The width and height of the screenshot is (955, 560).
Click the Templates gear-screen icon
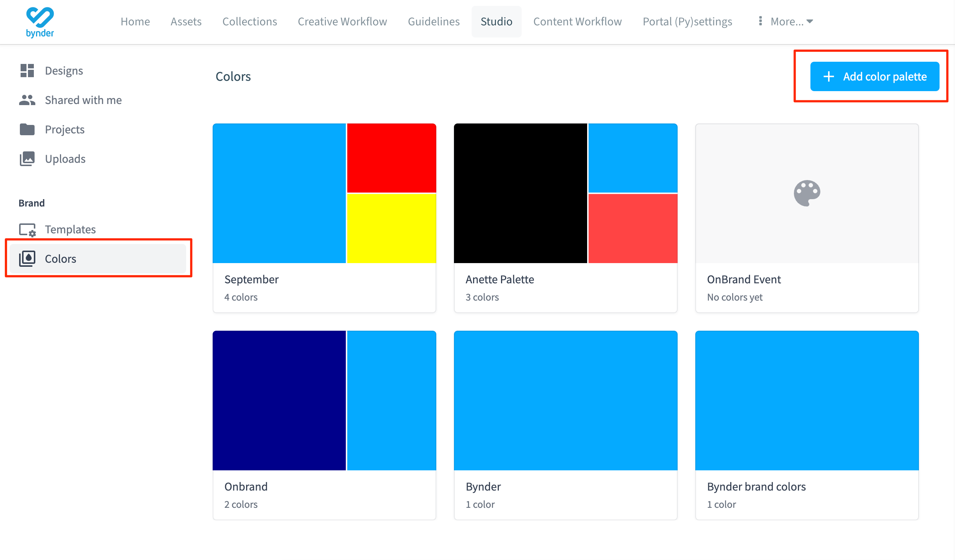point(27,229)
